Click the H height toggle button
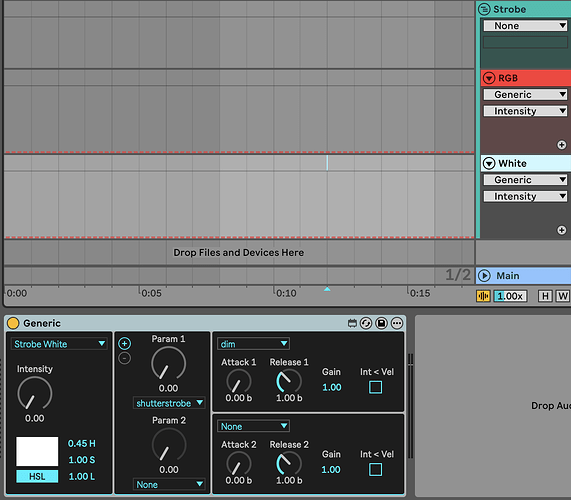Image resolution: width=571 pixels, height=500 pixels. point(545,296)
